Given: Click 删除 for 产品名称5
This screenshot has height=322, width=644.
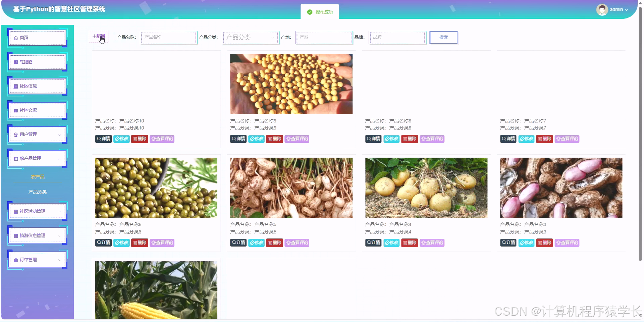Looking at the screenshot, I should 274,243.
